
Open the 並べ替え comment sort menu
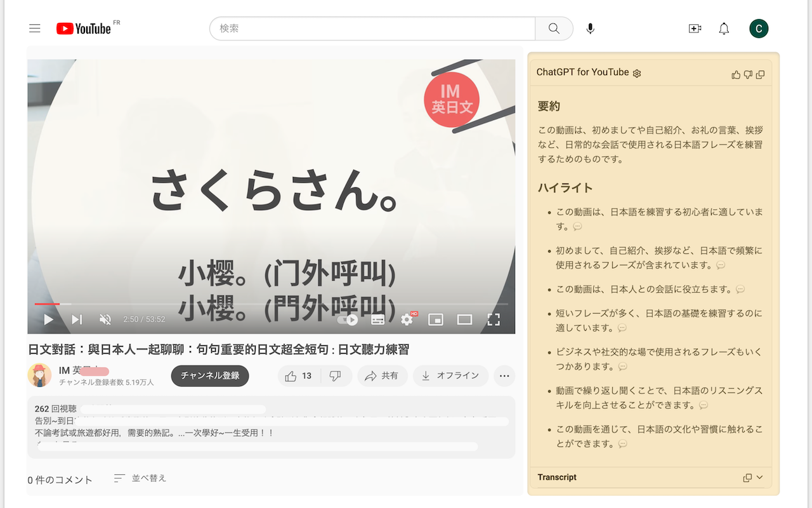(140, 478)
